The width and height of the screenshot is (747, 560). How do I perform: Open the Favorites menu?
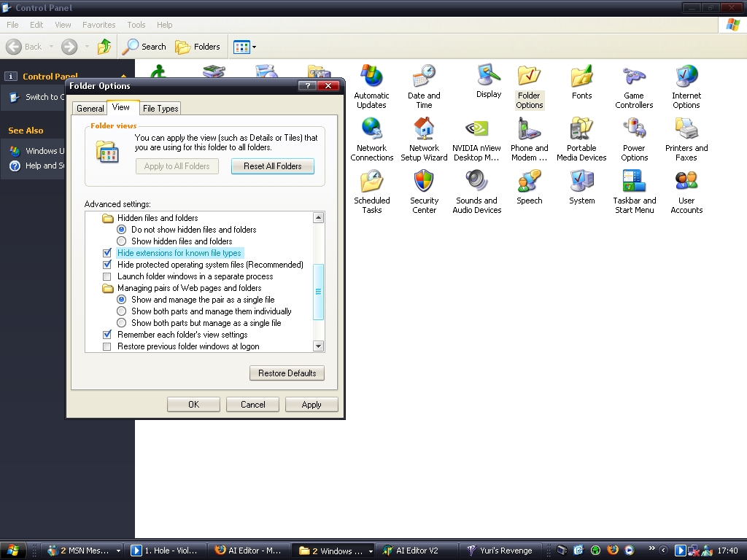98,25
